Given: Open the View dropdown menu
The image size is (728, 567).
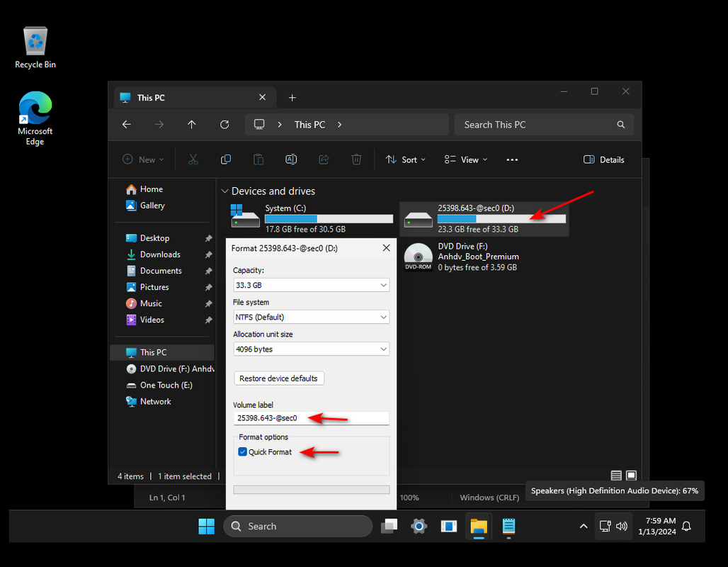Looking at the screenshot, I should point(466,159).
